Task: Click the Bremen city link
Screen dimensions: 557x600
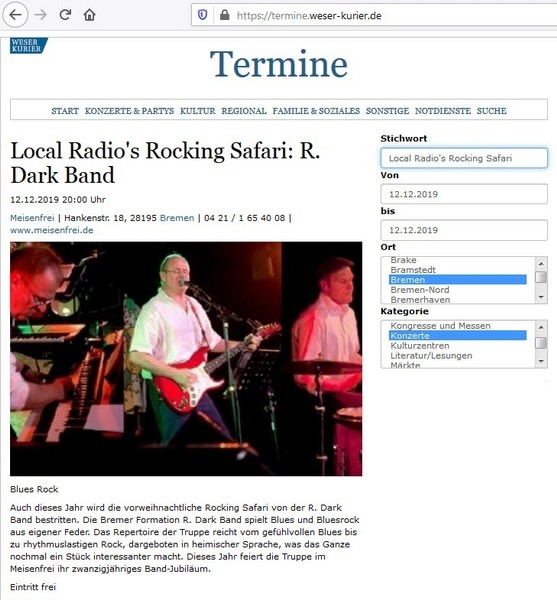Action: pos(177,218)
